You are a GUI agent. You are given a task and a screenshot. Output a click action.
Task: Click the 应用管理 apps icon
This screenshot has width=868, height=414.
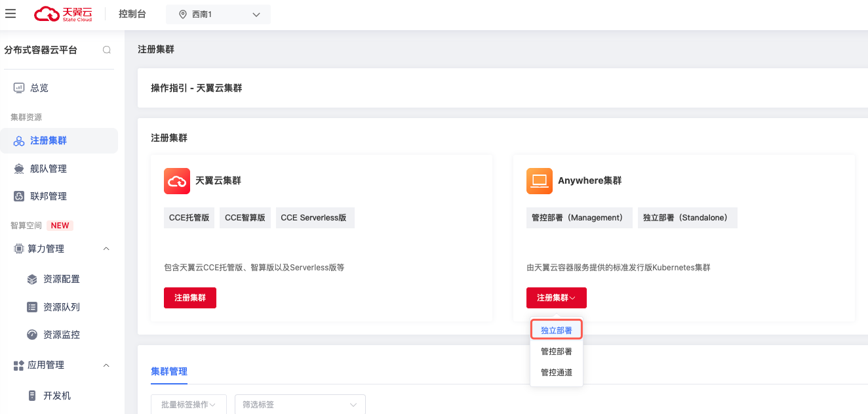point(19,365)
